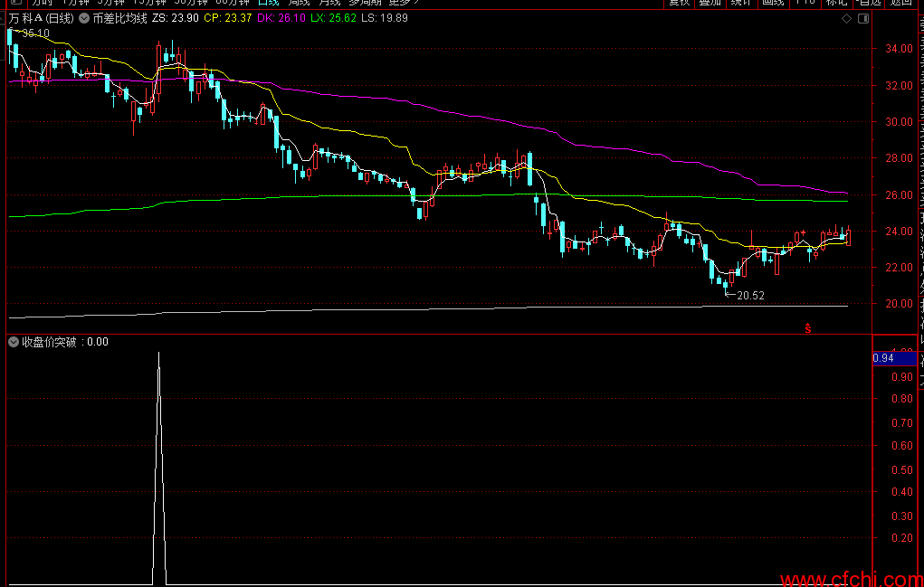Click the 返回 back button
This screenshot has height=587, width=924.
(901, 3)
